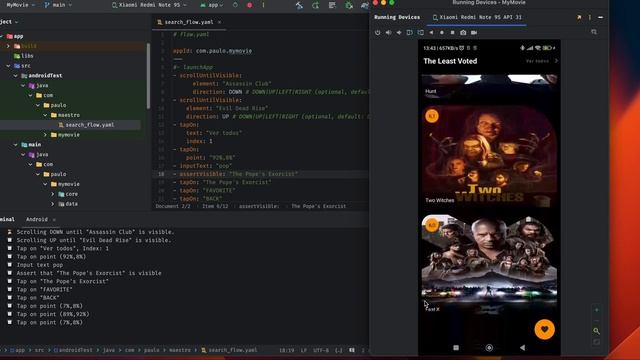The image size is (640, 360).
Task: Take a device screenshot with camera icon
Action: [463, 32]
